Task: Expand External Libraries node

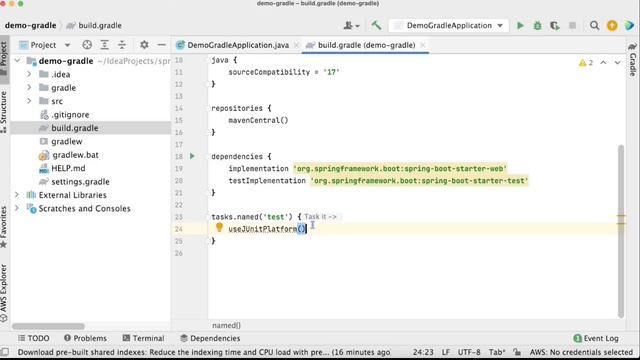Action: 17,195
